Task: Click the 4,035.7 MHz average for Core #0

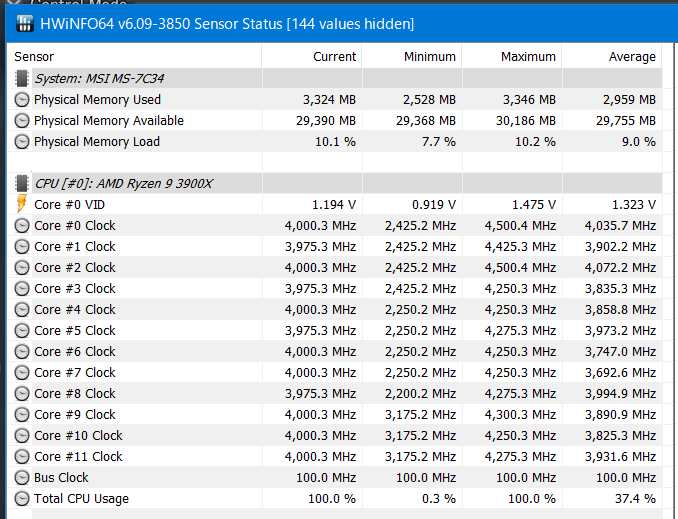Action: (x=620, y=226)
